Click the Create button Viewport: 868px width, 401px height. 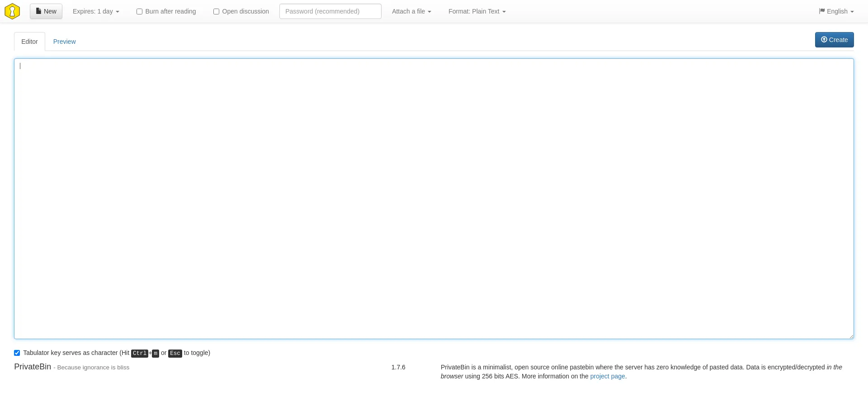tap(835, 40)
